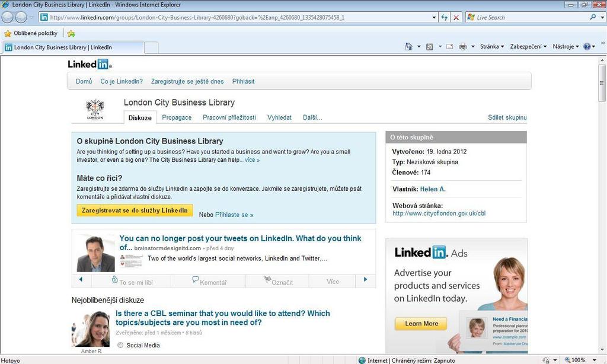Click the browser Back arrow button
Screen dimensions: 607x364
pos(7,17)
